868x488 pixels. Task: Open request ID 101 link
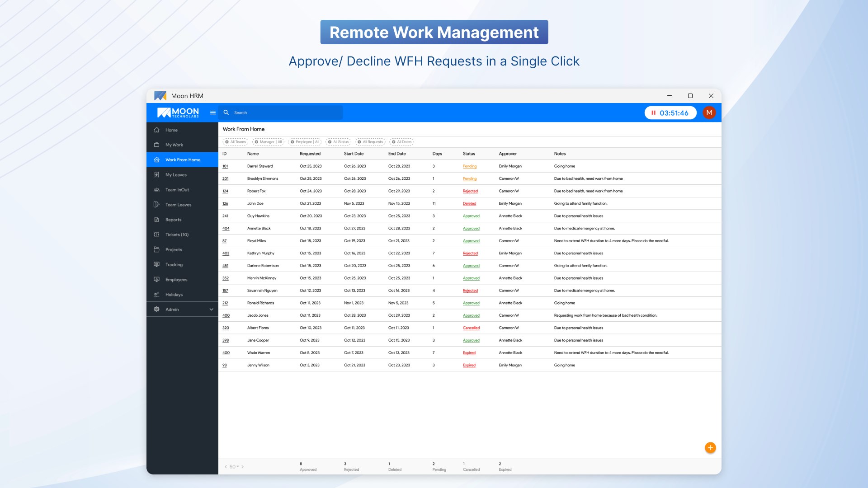(225, 166)
